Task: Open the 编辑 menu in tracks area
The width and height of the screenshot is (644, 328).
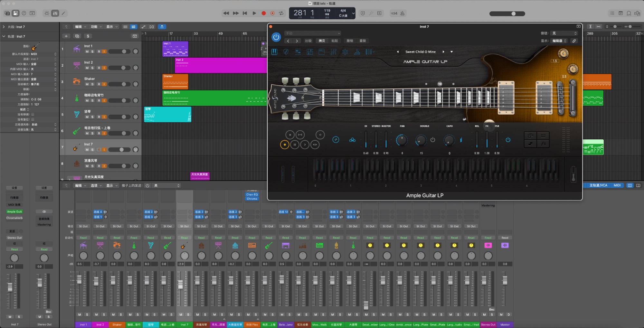Action: [80, 27]
